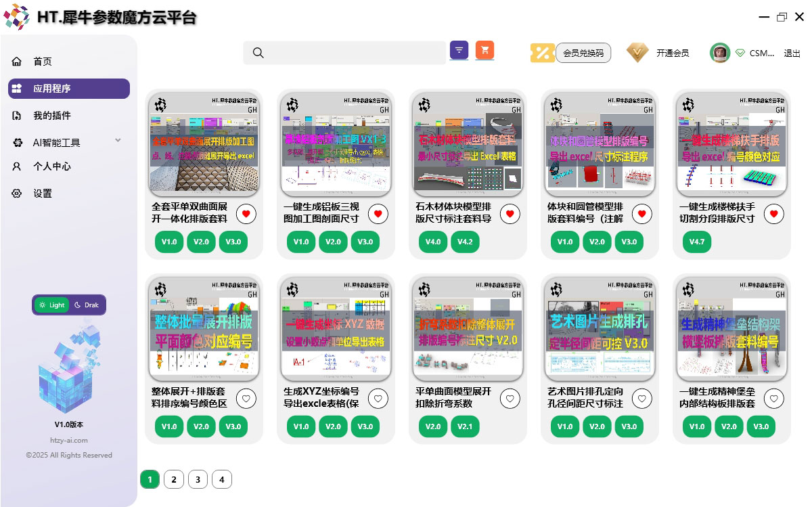Click the 会员兑换码 button

(x=583, y=53)
